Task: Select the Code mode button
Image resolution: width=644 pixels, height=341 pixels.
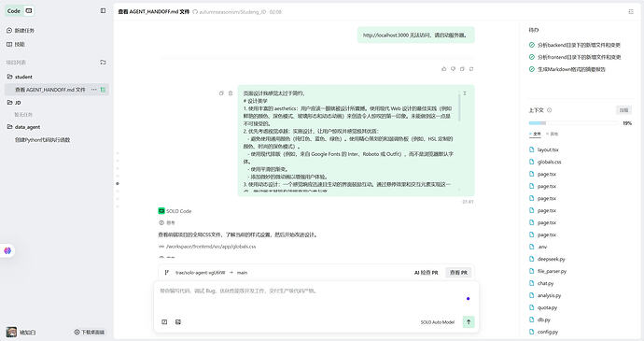Action: click(14, 11)
